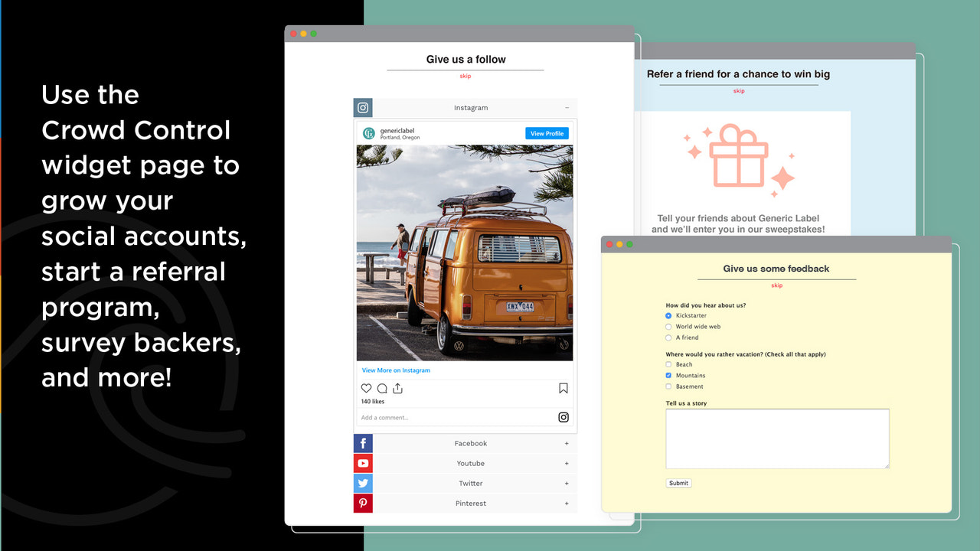Image resolution: width=980 pixels, height=551 pixels.
Task: Select the Facebook icon in the widget list
Action: 363,443
